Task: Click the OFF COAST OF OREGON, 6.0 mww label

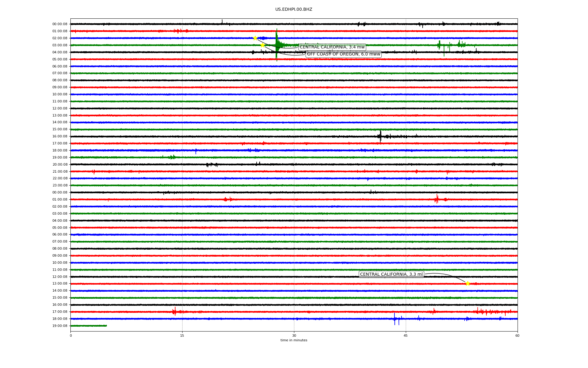Action: point(343,54)
